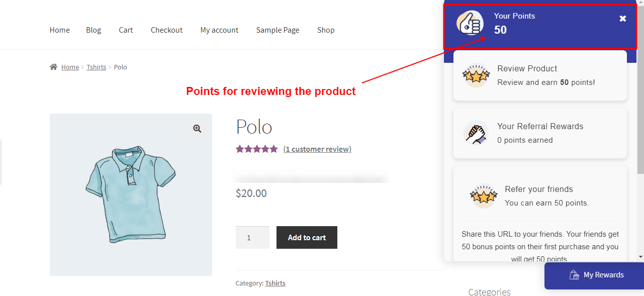The width and height of the screenshot is (644, 296).
Task: Click the Tshirts breadcrumb link
Action: click(x=96, y=67)
